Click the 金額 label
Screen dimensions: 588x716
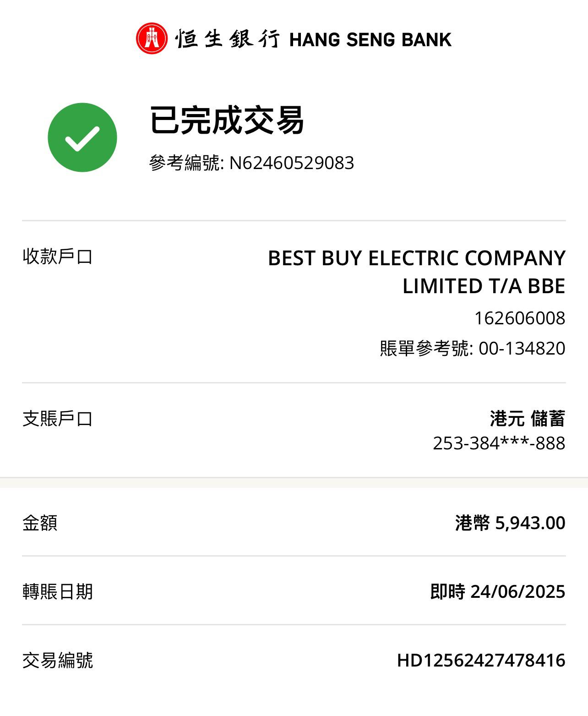coord(40,523)
